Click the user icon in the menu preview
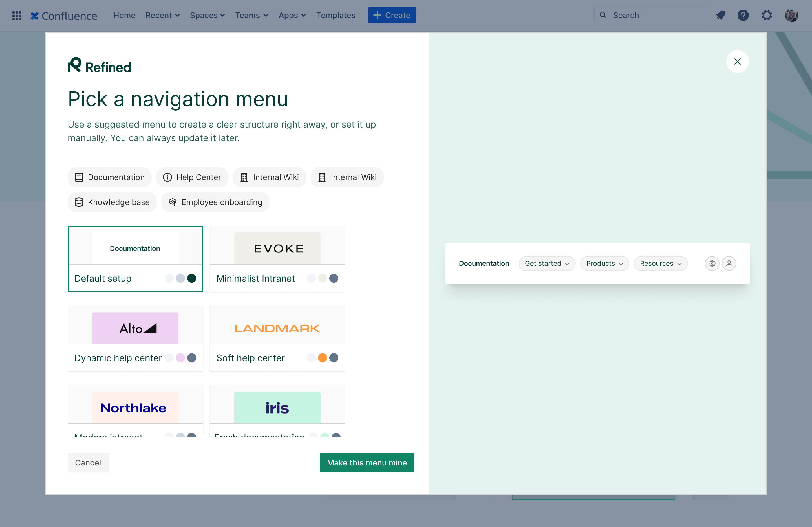This screenshot has width=812, height=527. 729,263
